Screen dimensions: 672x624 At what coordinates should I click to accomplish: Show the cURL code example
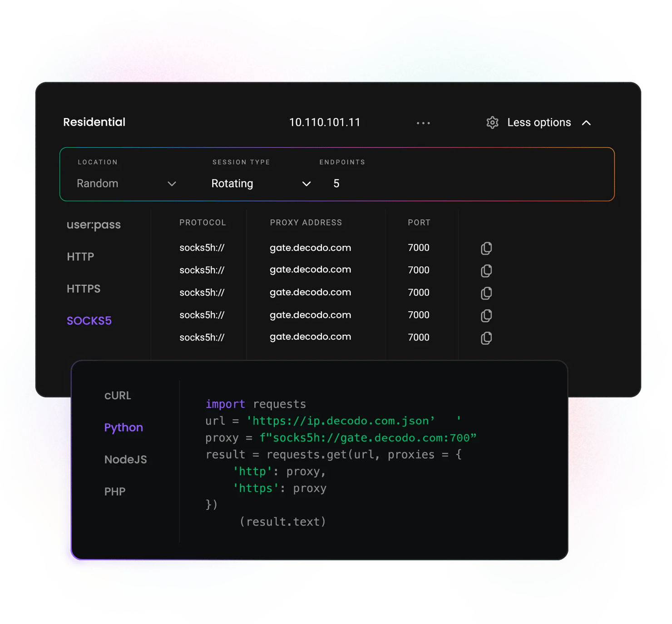pos(118,396)
